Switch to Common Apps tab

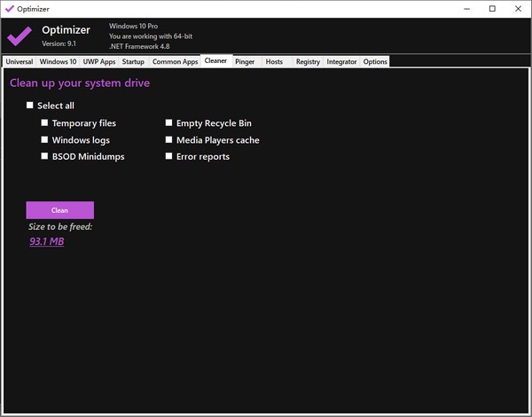(x=175, y=62)
